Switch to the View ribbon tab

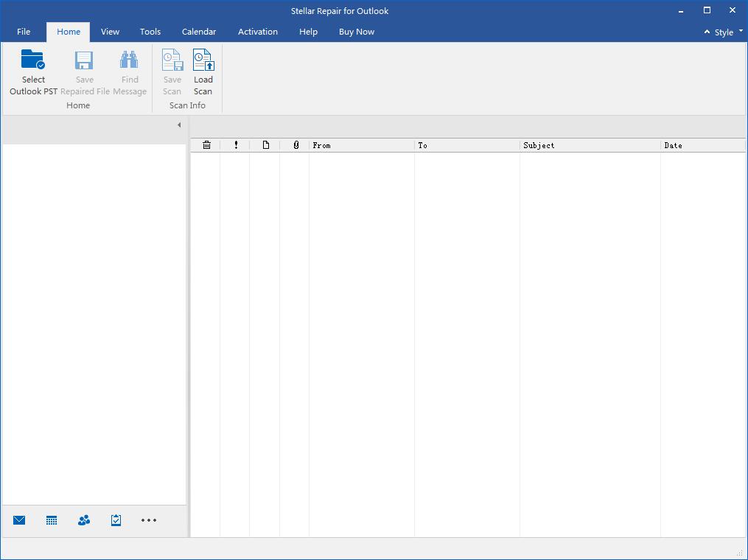pos(110,32)
